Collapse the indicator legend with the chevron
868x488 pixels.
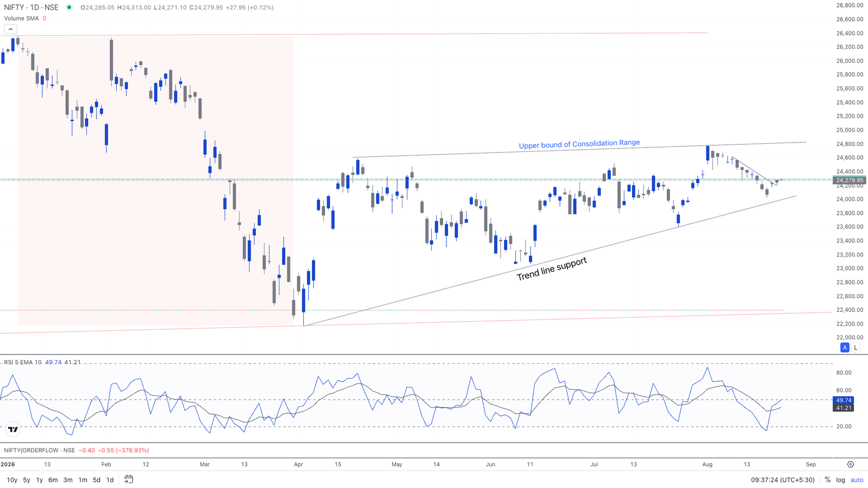10,29
